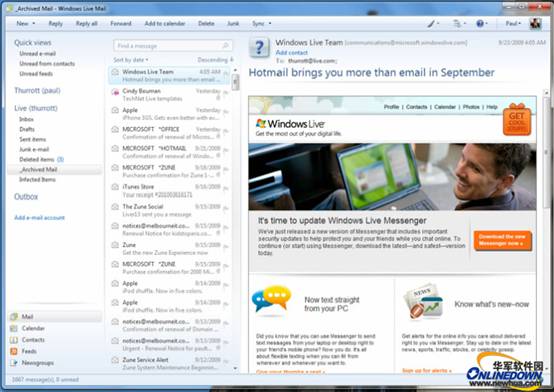Open the Sent items folder
Image resolution: width=554 pixels, height=392 pixels.
coord(33,139)
